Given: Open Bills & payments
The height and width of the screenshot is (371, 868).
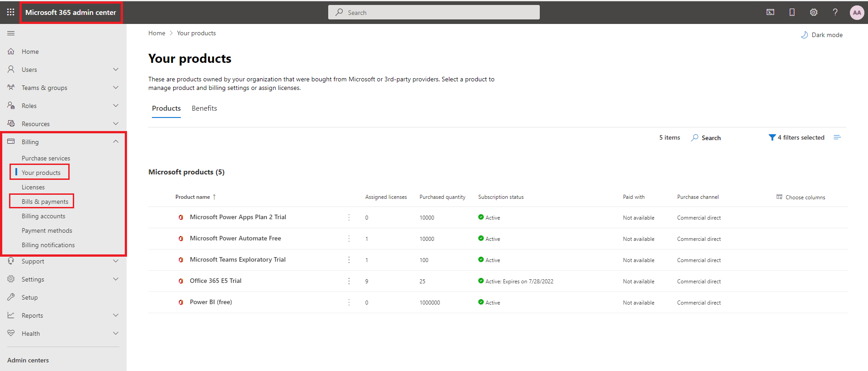Looking at the screenshot, I should 45,202.
